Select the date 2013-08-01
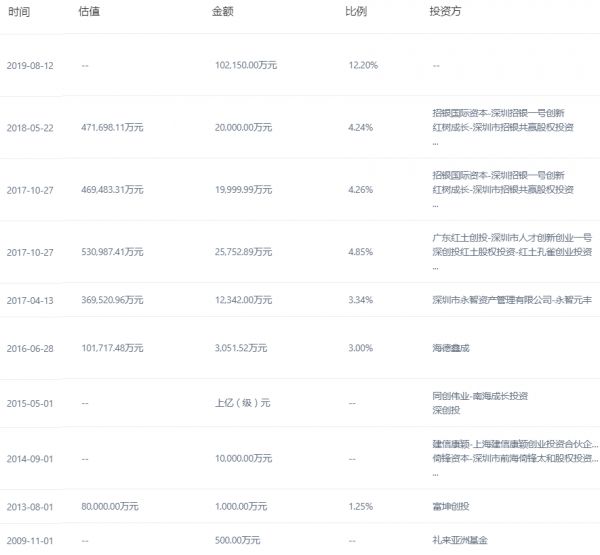 coord(30,507)
